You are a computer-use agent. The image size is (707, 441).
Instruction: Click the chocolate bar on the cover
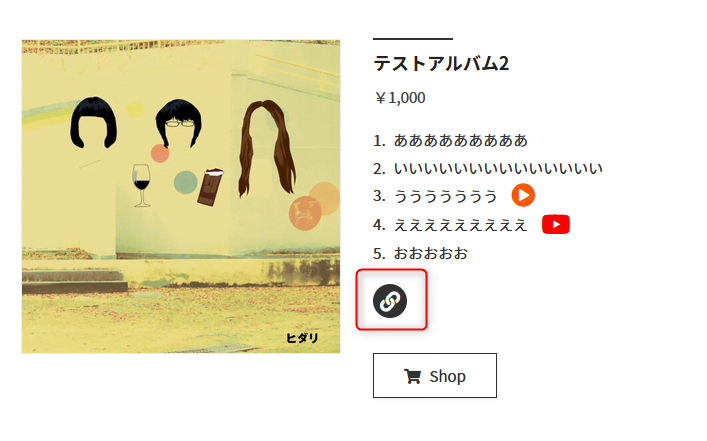(x=210, y=187)
